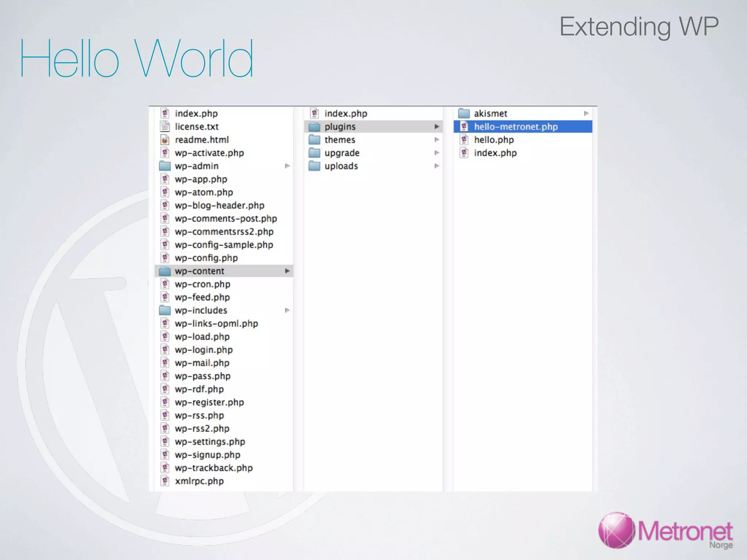Screen dimensions: 747x560
Task: Click the akismet folder icon
Action: [x=464, y=113]
